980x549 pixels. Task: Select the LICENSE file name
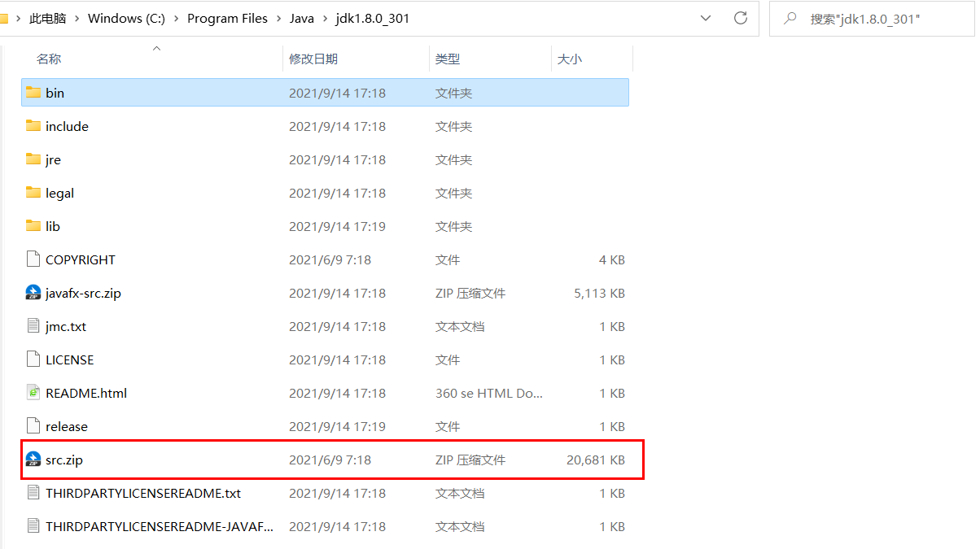69,359
